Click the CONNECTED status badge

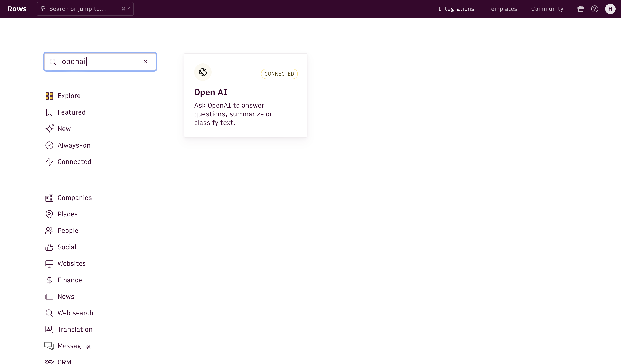pos(279,74)
